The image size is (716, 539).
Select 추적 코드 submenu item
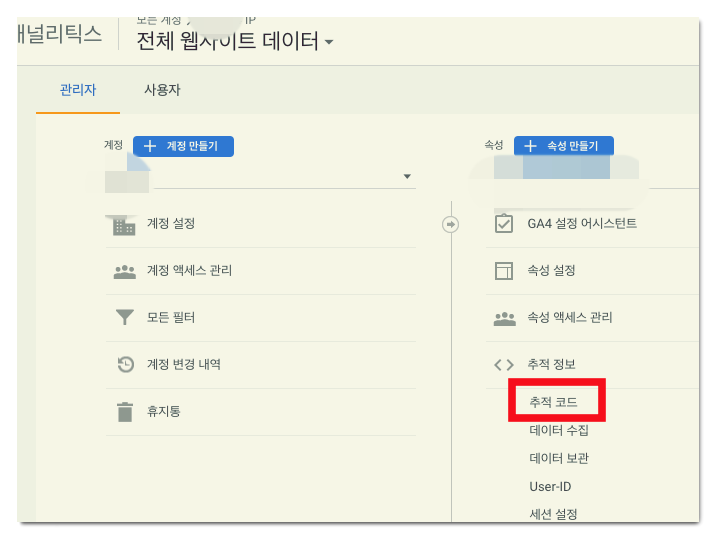tap(553, 402)
